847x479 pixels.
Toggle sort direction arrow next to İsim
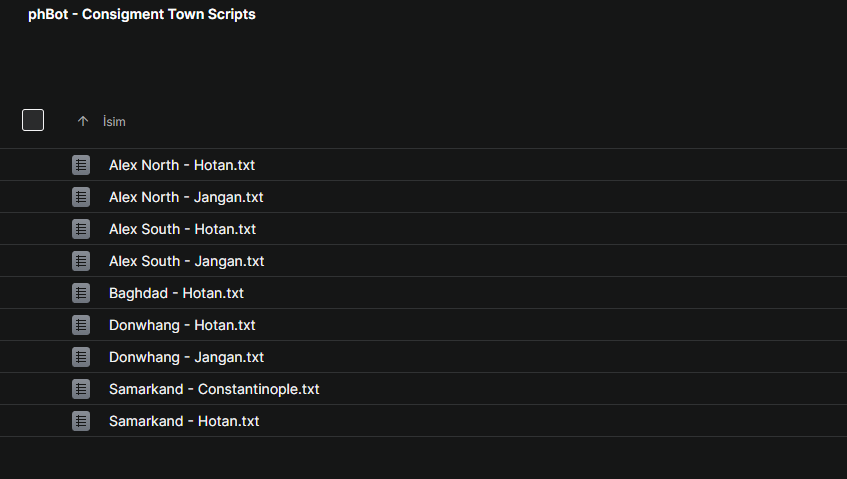(x=83, y=121)
